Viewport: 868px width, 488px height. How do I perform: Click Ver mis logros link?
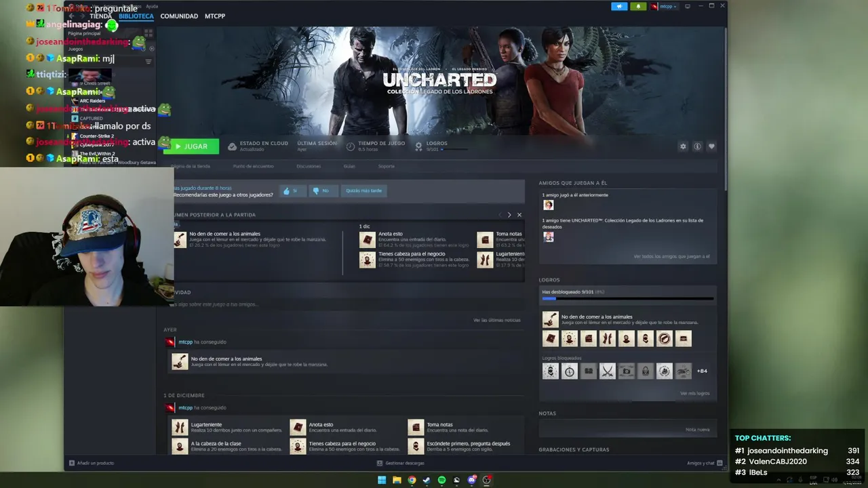pos(695,393)
